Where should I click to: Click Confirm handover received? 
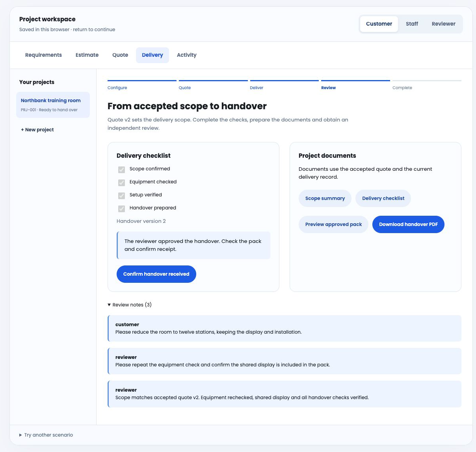click(156, 274)
